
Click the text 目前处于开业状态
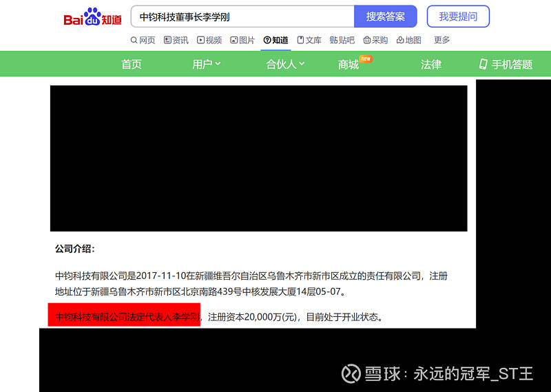342,317
